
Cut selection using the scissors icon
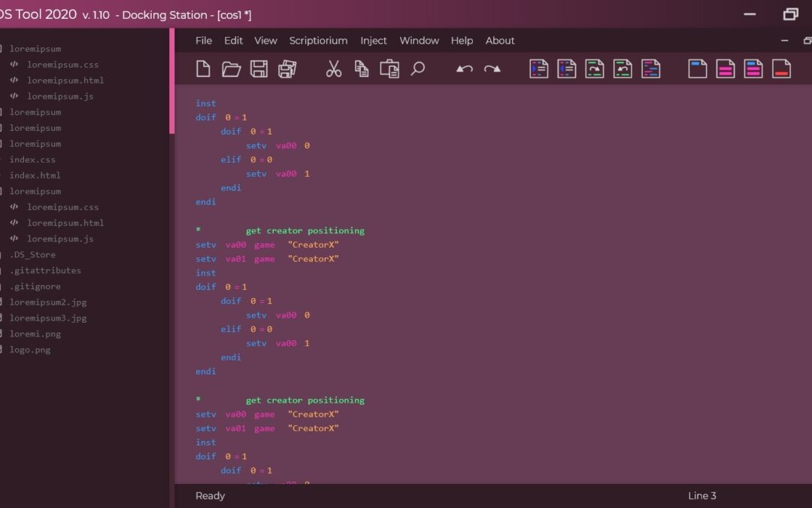click(x=334, y=68)
